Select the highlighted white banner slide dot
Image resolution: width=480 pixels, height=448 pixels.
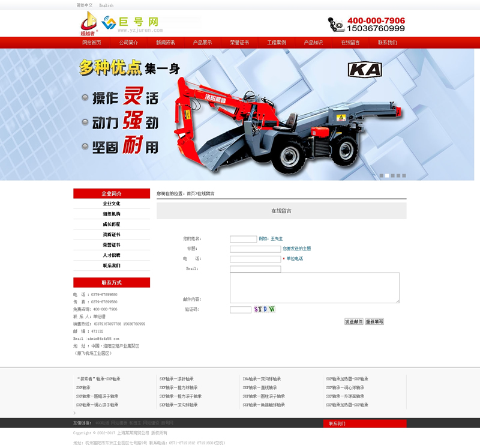click(387, 176)
